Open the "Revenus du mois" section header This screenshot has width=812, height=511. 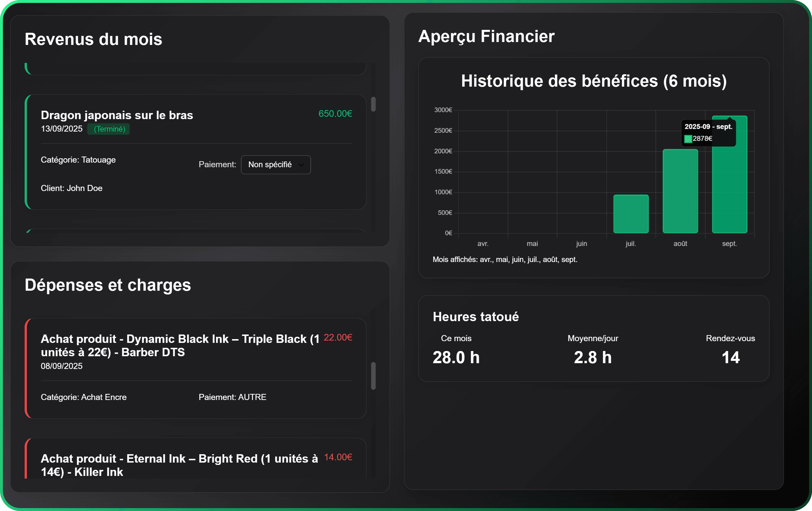[94, 39]
